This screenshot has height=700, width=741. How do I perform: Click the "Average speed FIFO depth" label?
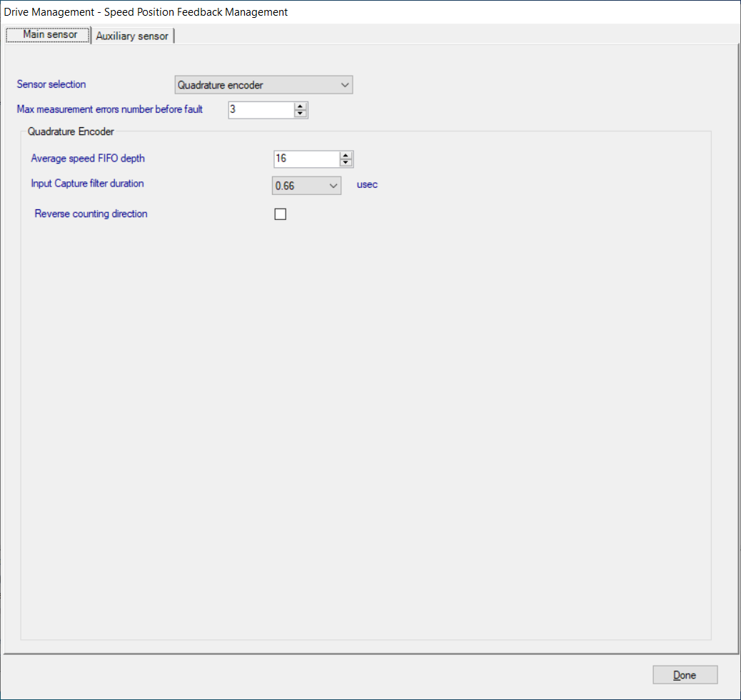pos(88,158)
